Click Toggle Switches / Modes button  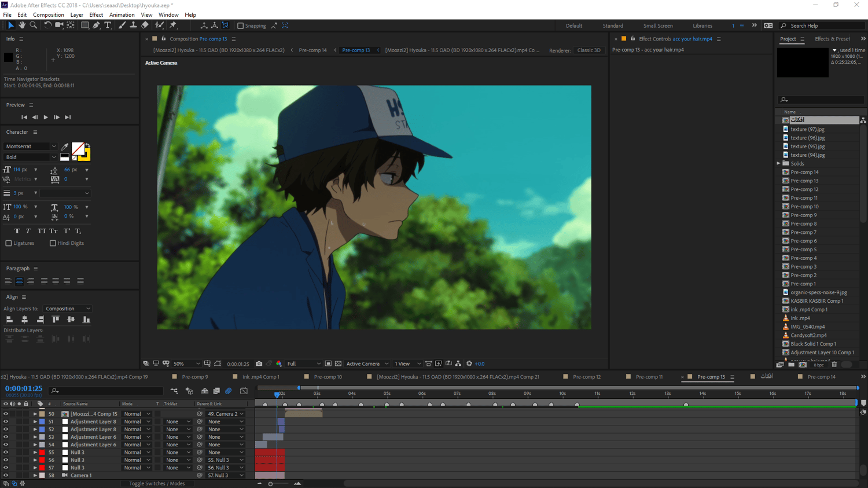157,483
